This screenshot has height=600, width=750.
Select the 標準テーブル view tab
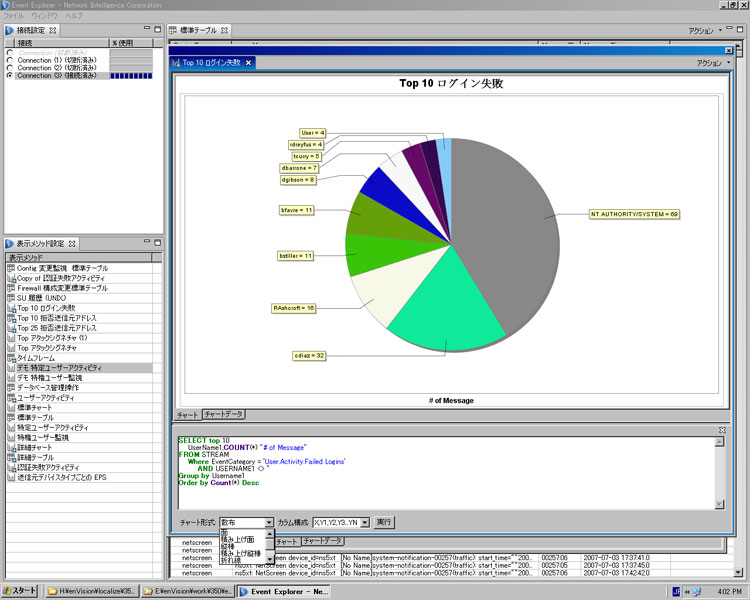pyautogui.click(x=199, y=31)
